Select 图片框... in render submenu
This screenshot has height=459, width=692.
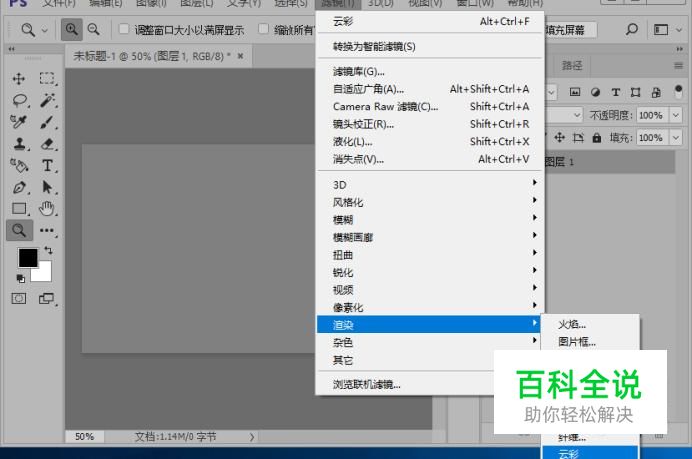coord(590,342)
